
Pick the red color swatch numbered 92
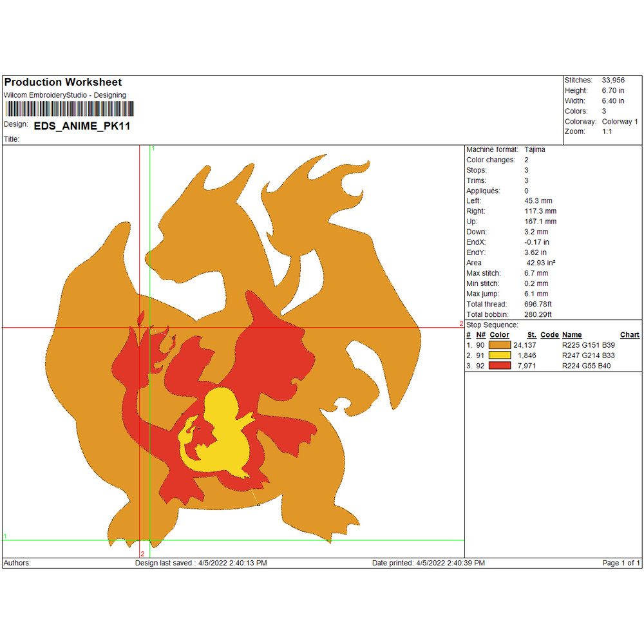click(500, 366)
